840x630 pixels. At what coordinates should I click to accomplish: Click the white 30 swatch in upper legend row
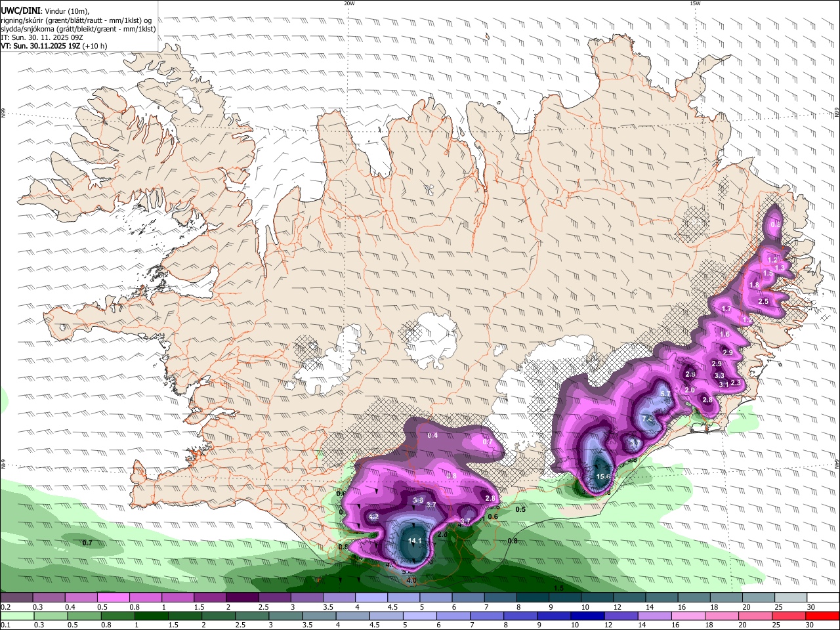[823, 598]
